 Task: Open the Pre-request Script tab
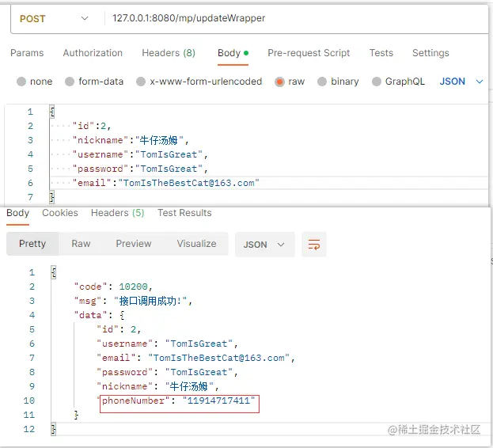pyautogui.click(x=309, y=53)
